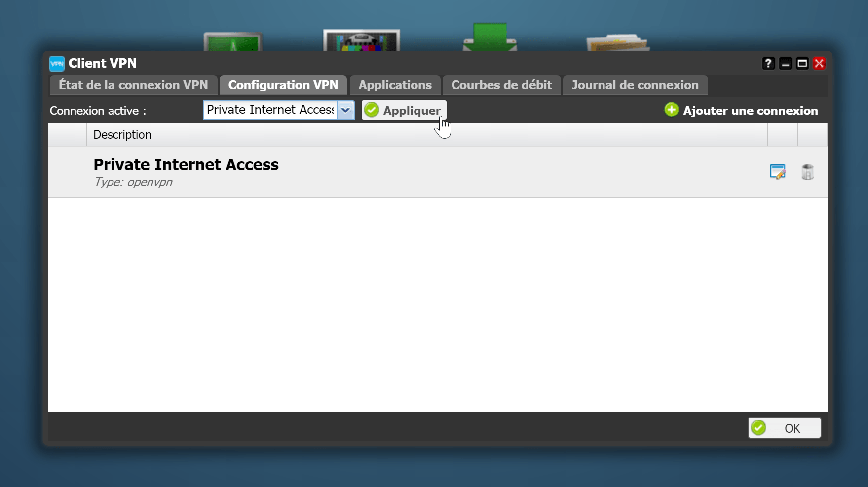Open the Applications tab
This screenshot has height=487, width=868.
395,85
